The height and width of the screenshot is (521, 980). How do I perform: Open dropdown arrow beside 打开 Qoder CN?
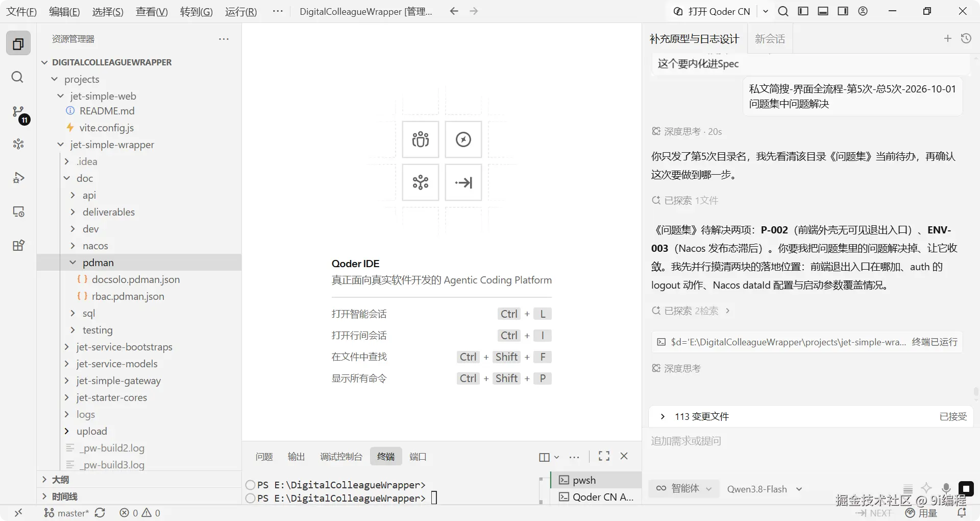point(766,11)
